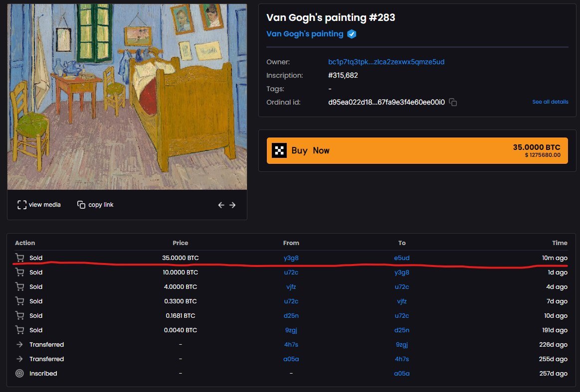Click the Inscribed action label
This screenshot has width=580, height=392.
coord(43,373)
